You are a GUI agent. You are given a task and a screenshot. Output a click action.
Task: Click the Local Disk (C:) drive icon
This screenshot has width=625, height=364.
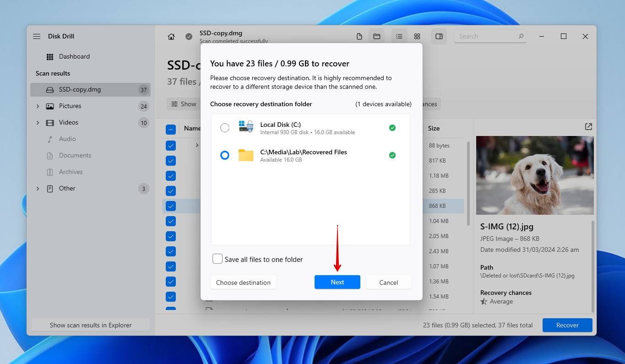point(246,127)
